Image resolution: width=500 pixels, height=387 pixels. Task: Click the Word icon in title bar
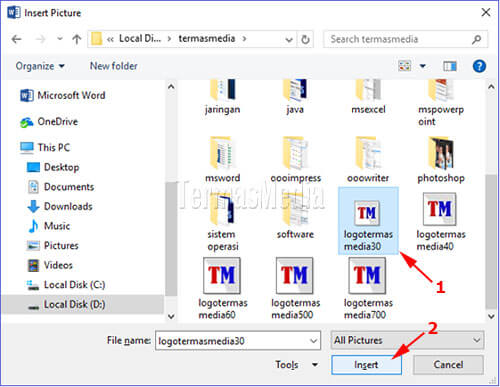click(x=13, y=13)
